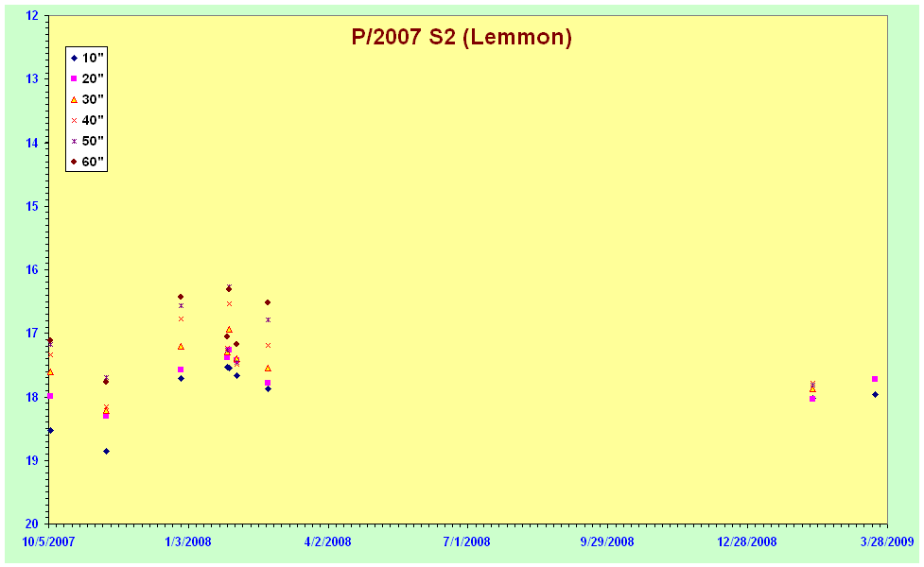Image resolution: width=924 pixels, height=567 pixels.
Task: Click the blue diamond data point nearest 3/28/2009
Action: tap(875, 394)
